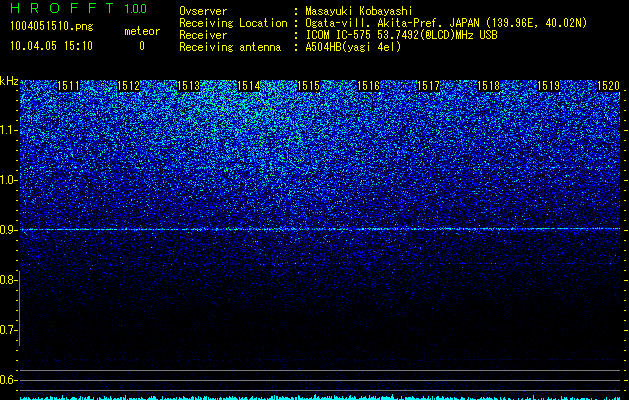Click the 1.1 frequency axis label
The width and height of the screenshot is (629, 400).
point(7,130)
